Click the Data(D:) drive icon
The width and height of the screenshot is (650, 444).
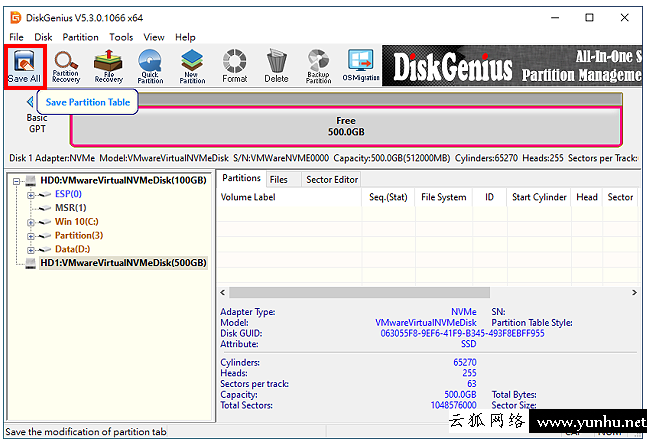click(x=45, y=250)
